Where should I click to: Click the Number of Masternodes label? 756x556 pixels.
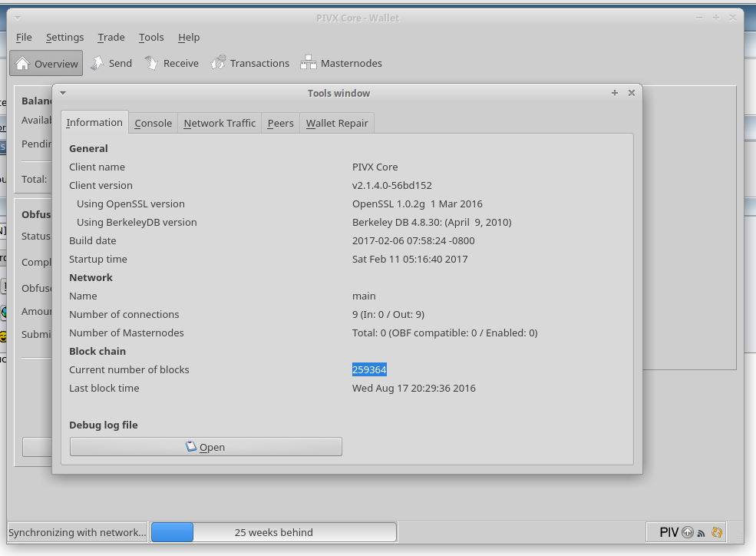coord(127,333)
